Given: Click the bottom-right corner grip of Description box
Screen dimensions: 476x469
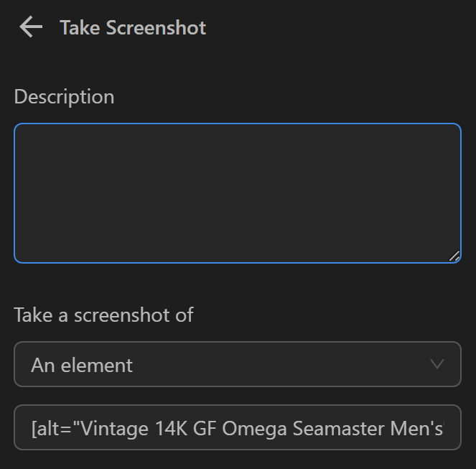Looking at the screenshot, I should [454, 256].
